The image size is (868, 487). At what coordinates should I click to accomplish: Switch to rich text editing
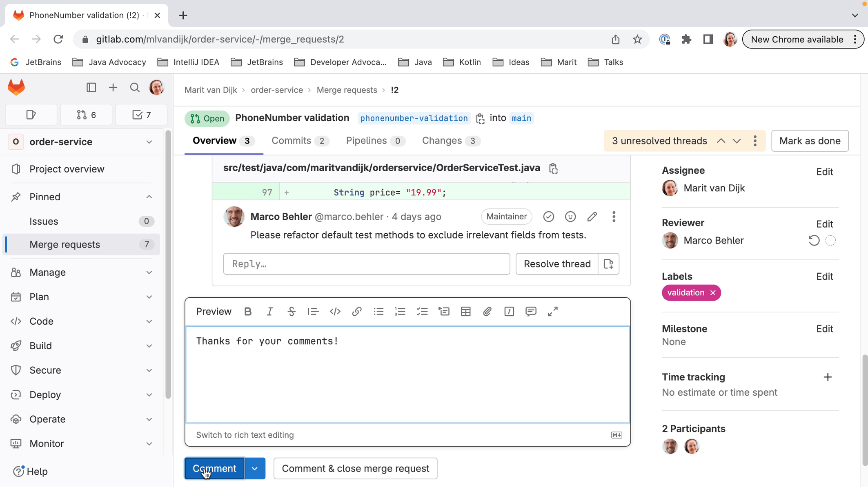pos(245,435)
